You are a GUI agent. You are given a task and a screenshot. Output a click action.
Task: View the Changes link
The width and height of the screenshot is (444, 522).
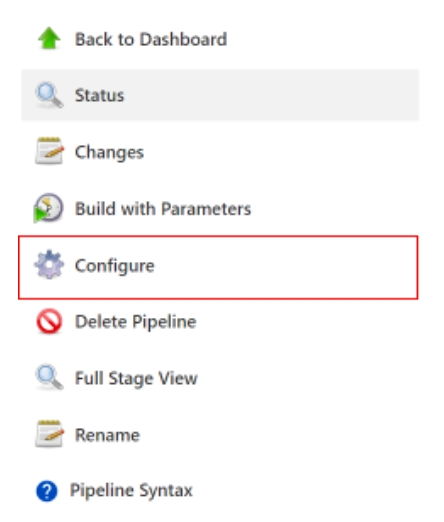click(109, 152)
